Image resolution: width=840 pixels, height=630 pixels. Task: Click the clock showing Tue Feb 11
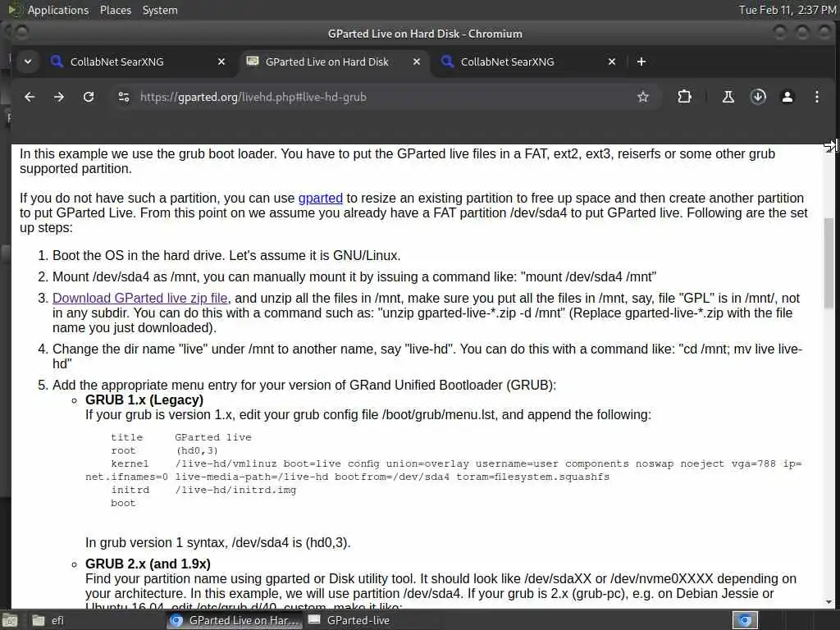pyautogui.click(x=787, y=10)
